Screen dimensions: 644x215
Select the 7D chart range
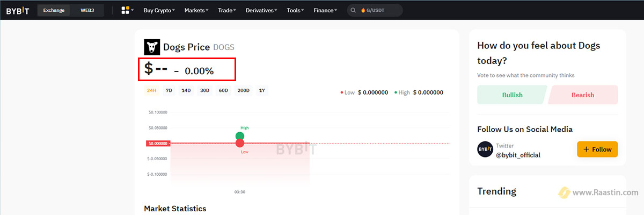169,90
